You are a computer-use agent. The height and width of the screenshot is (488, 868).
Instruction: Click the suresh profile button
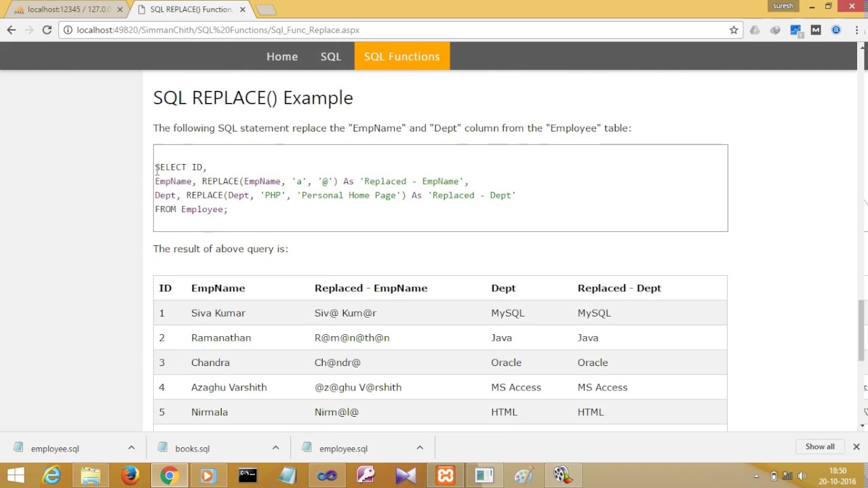click(783, 6)
